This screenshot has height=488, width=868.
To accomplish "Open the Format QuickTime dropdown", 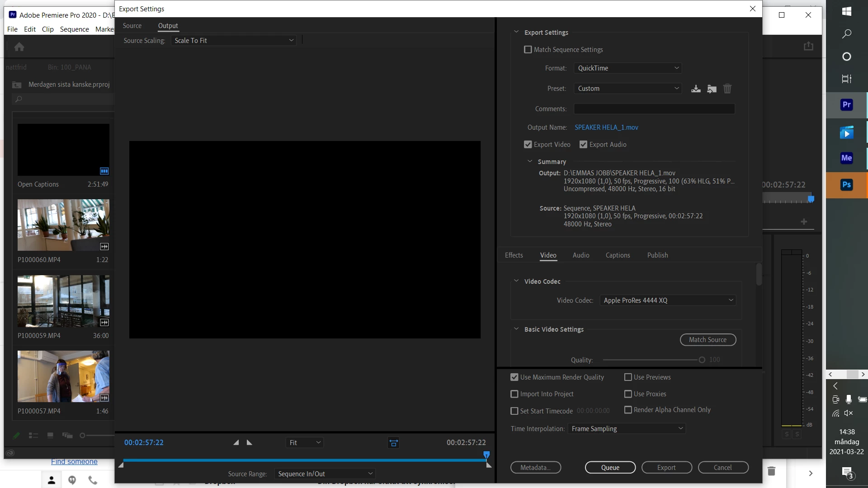I will click(627, 68).
